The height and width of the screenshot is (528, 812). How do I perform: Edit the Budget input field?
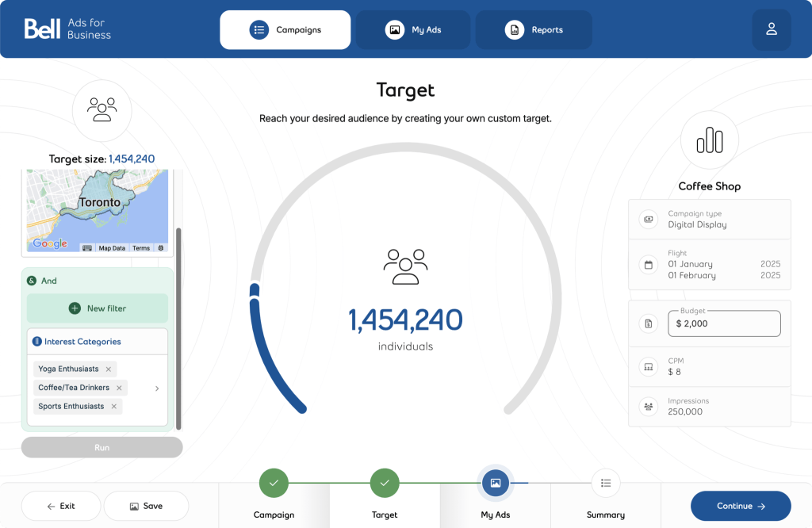click(x=724, y=323)
